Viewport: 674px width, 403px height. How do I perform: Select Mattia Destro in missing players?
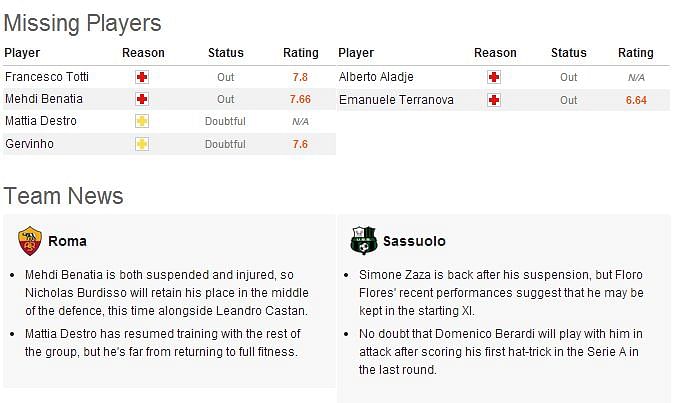(40, 121)
